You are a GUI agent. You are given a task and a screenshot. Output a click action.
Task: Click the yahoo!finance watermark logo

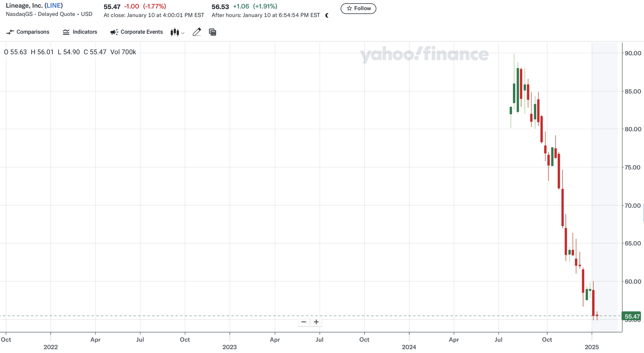click(424, 54)
